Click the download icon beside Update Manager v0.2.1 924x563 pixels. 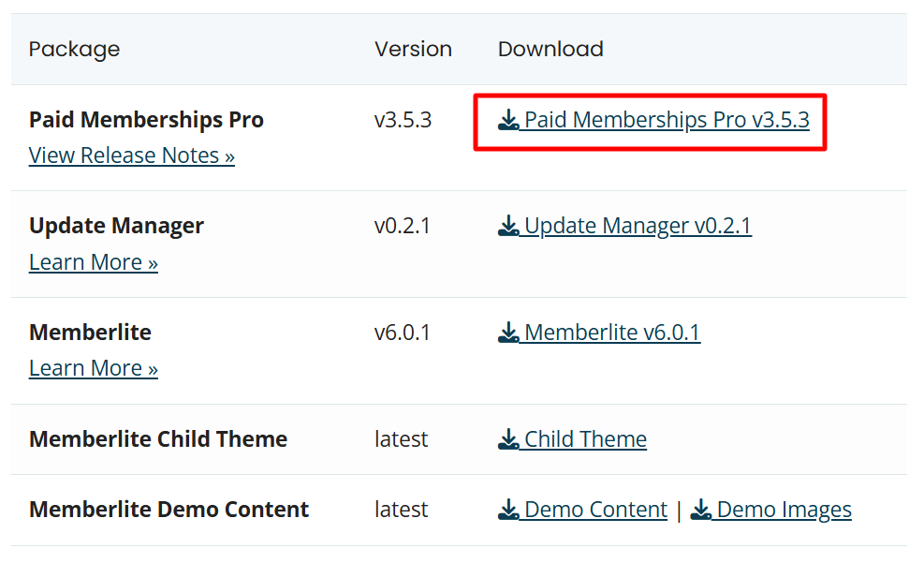click(x=508, y=226)
